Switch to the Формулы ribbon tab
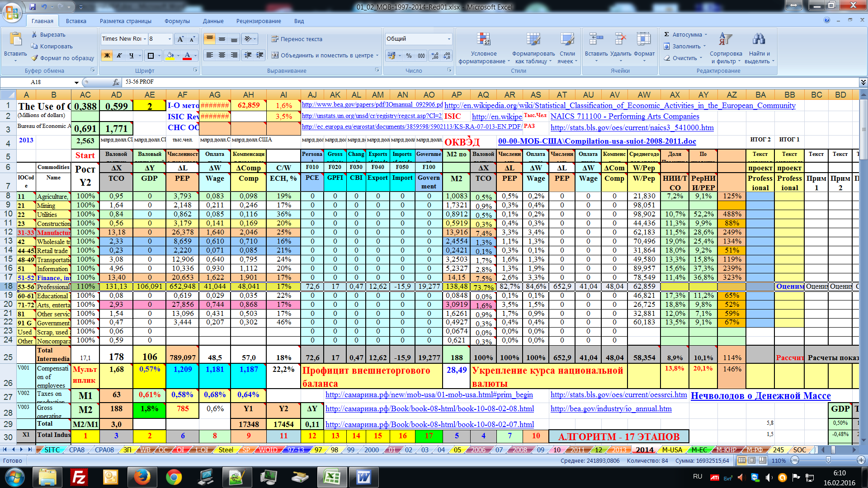868x488 pixels. click(x=177, y=21)
